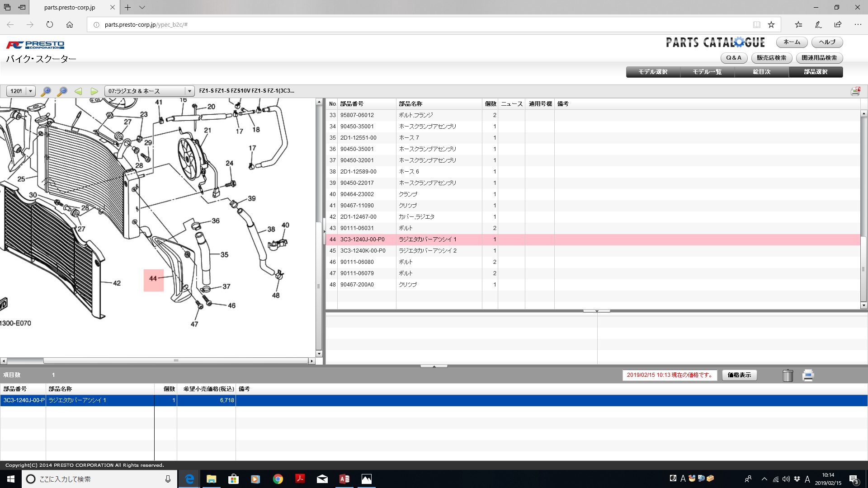Open Adobe Acrobat from the taskbar
This screenshot has height=488, width=868.
point(300,479)
